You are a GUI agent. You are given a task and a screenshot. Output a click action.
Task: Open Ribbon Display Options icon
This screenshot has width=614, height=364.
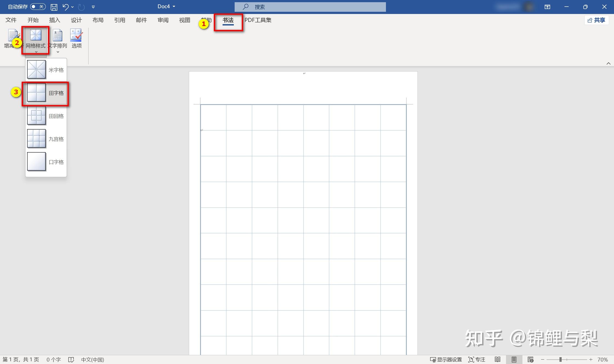[547, 7]
